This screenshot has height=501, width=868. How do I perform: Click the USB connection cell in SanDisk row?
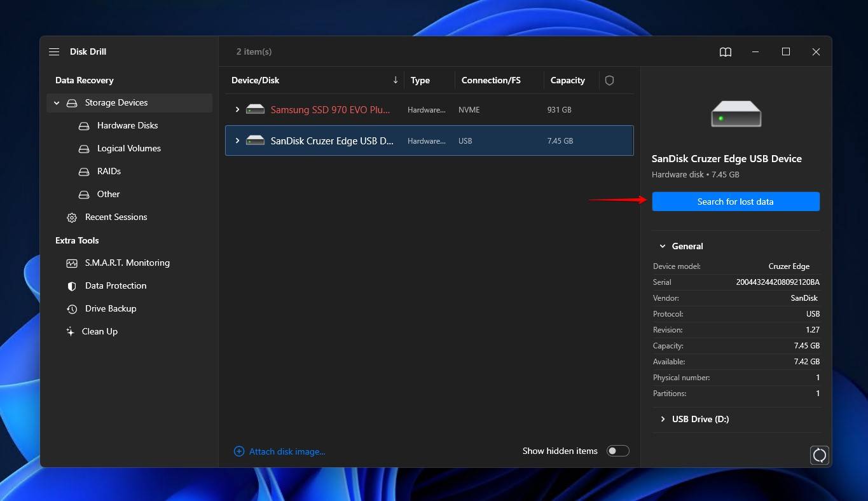[x=465, y=141]
